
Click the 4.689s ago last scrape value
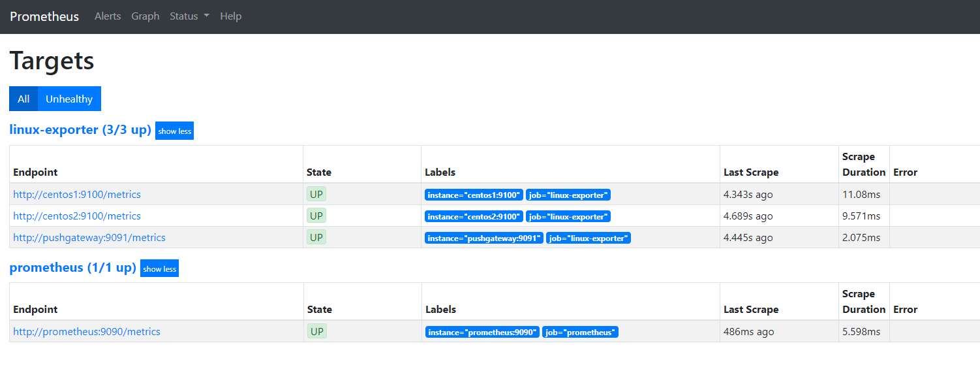click(x=748, y=216)
